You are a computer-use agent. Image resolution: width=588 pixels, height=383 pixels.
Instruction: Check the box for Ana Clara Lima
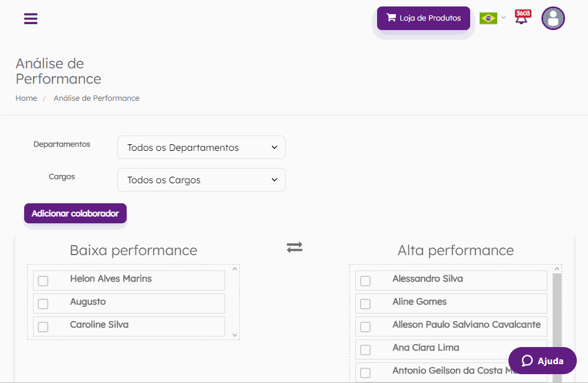tap(366, 349)
